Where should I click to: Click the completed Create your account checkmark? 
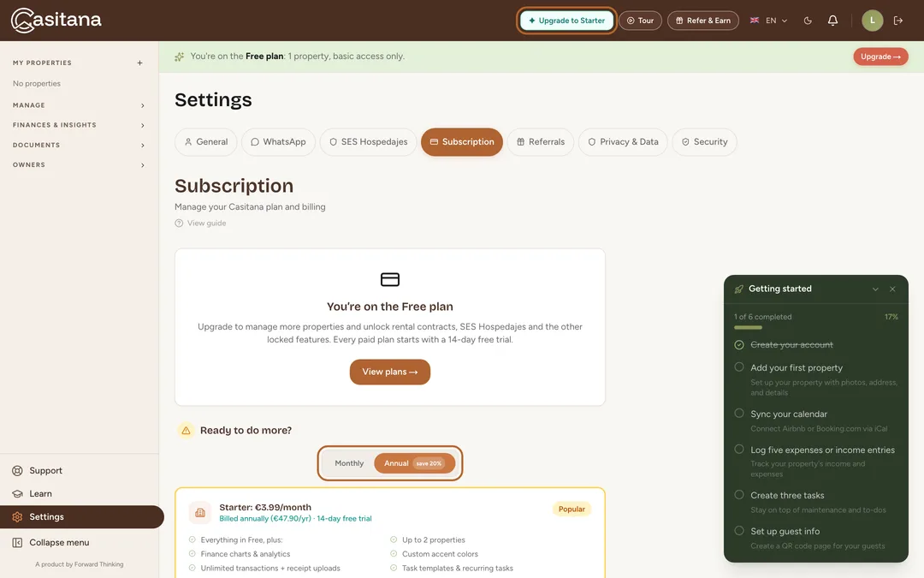click(x=739, y=344)
